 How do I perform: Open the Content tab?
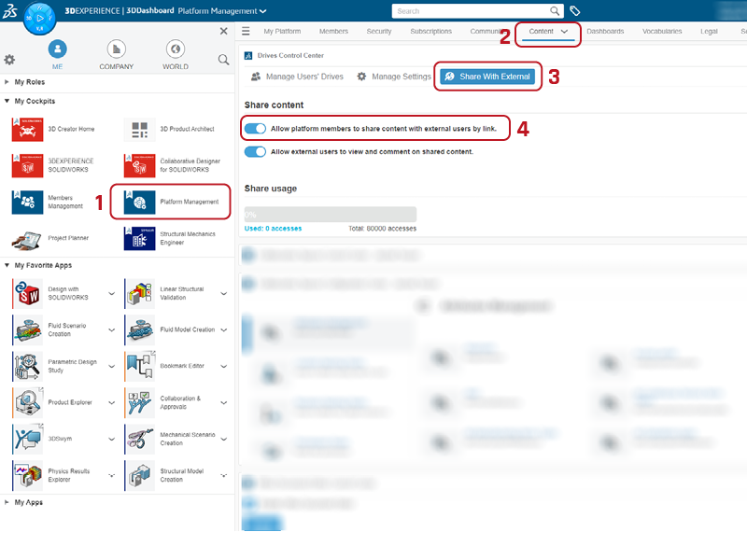coord(548,32)
